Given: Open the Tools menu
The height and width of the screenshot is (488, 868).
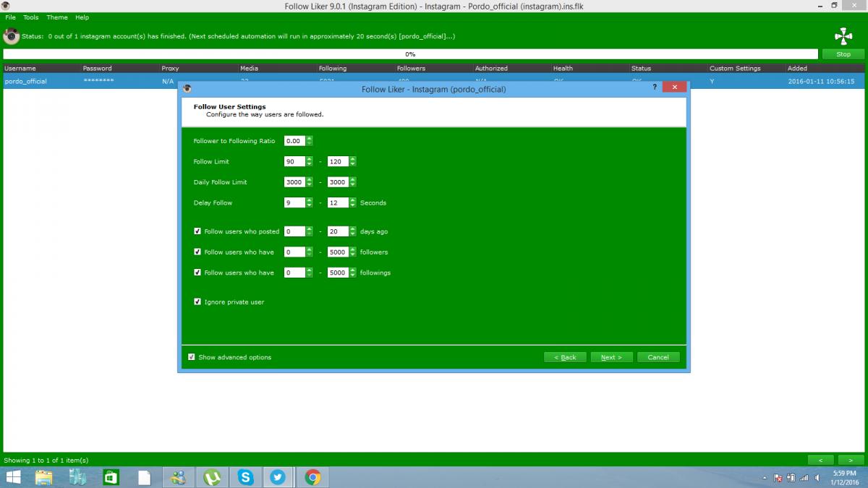Looking at the screenshot, I should tap(31, 17).
